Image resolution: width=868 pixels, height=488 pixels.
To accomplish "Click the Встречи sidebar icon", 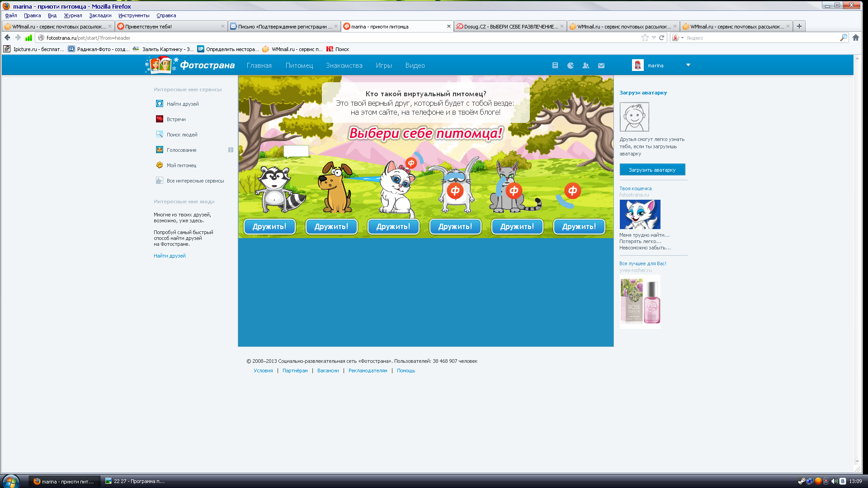I will pyautogui.click(x=160, y=119).
